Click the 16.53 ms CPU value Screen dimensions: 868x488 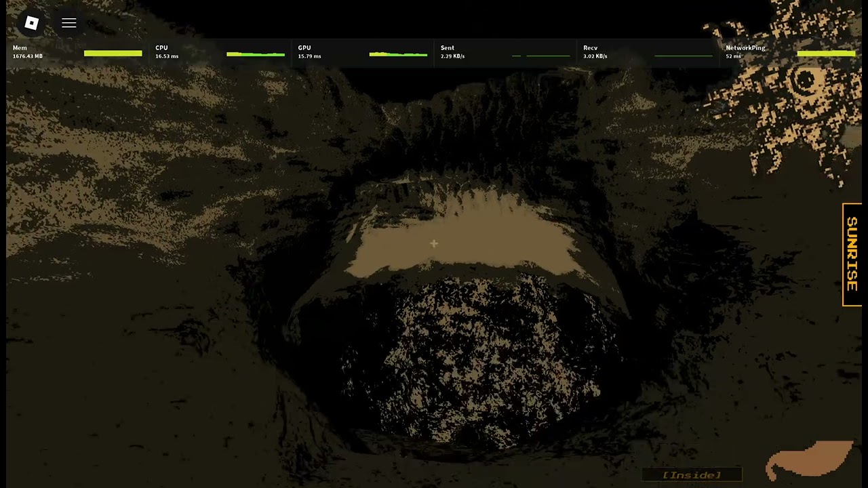[167, 56]
